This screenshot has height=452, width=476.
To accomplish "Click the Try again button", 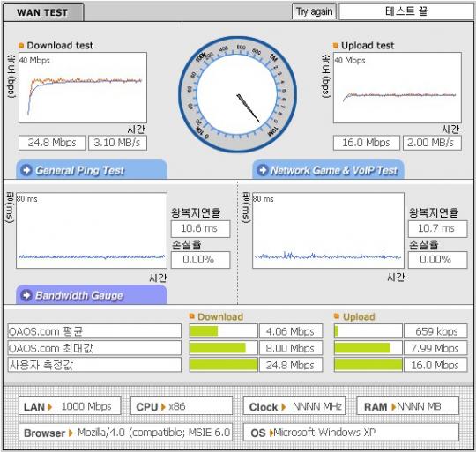I will click(x=314, y=11).
